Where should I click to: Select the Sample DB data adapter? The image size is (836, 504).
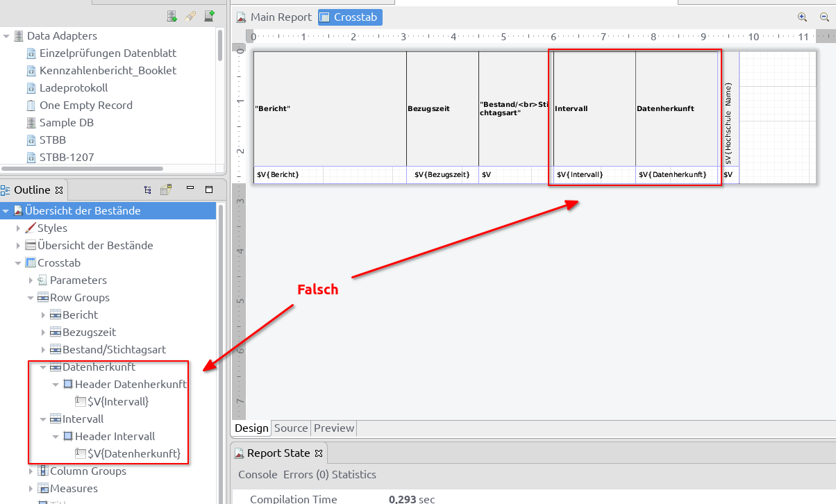tap(67, 122)
